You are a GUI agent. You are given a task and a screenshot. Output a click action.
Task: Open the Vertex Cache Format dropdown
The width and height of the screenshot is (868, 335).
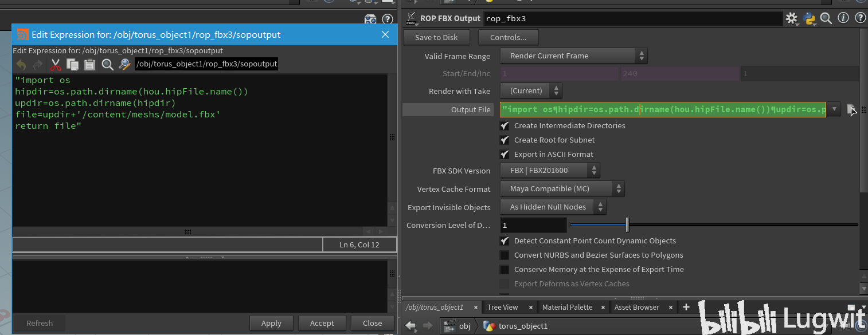point(562,189)
